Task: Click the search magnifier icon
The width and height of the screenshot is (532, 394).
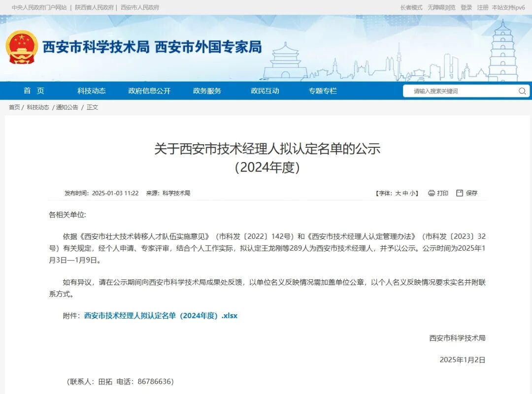Action: tap(522, 91)
